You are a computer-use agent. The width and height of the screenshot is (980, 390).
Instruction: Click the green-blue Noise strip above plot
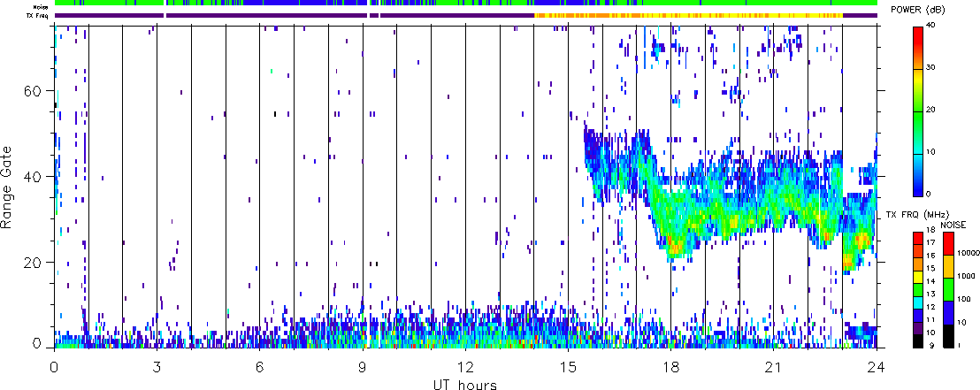(x=466, y=4)
